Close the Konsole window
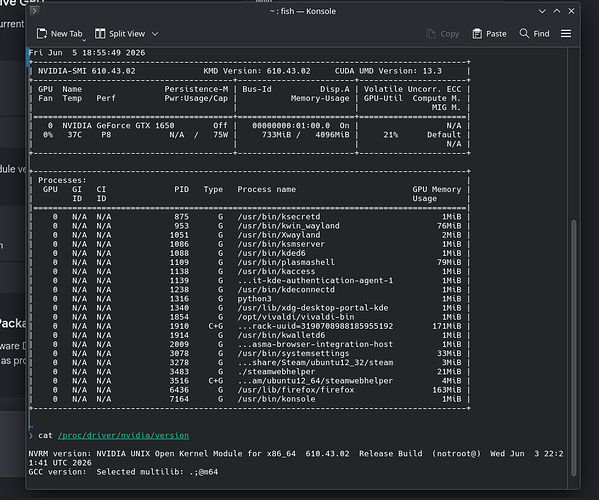 click(571, 11)
